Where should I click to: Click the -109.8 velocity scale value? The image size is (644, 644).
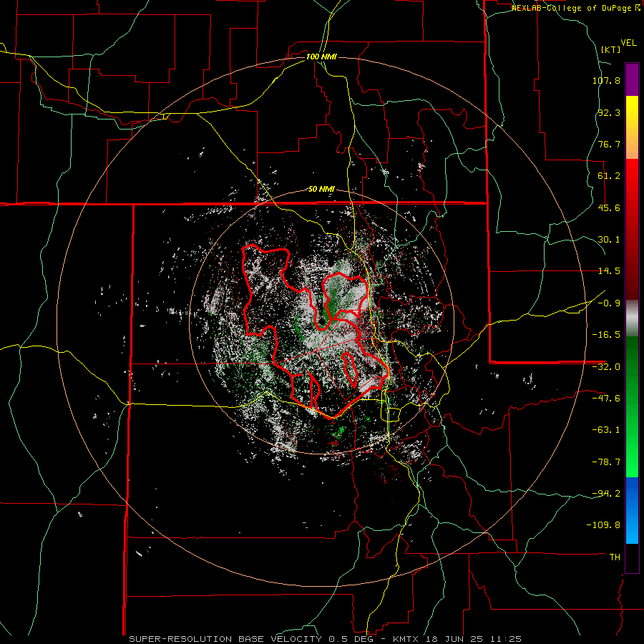point(603,525)
